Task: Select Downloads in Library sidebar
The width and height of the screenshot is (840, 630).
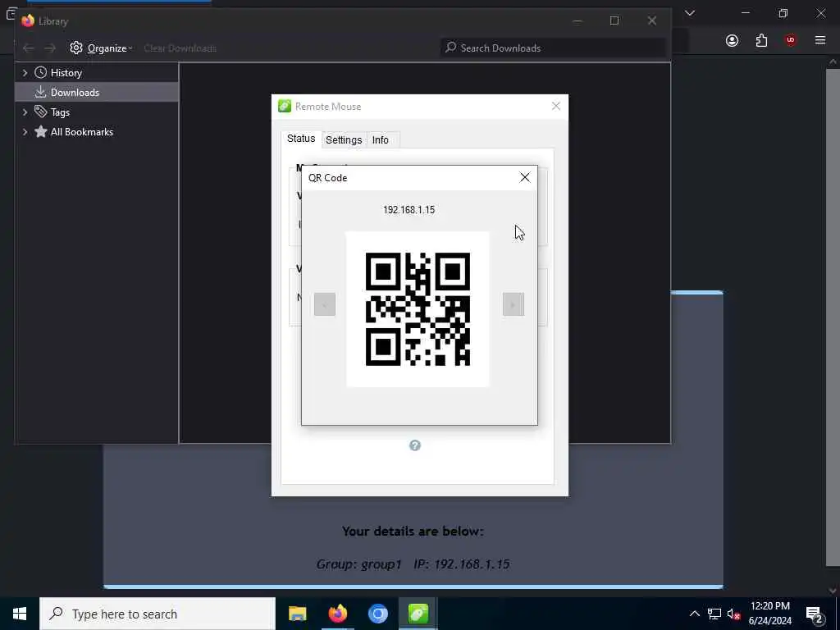Action: (97, 92)
